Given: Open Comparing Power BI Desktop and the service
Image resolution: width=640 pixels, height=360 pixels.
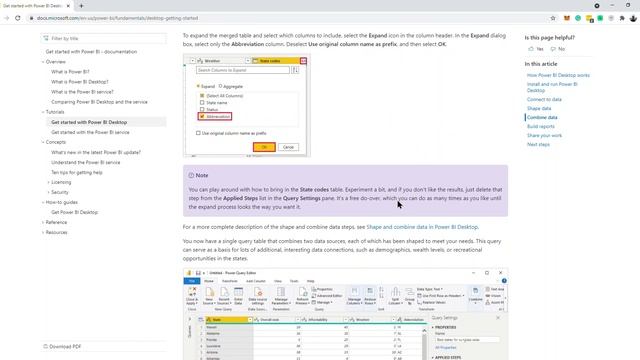Looking at the screenshot, I should coord(99,102).
